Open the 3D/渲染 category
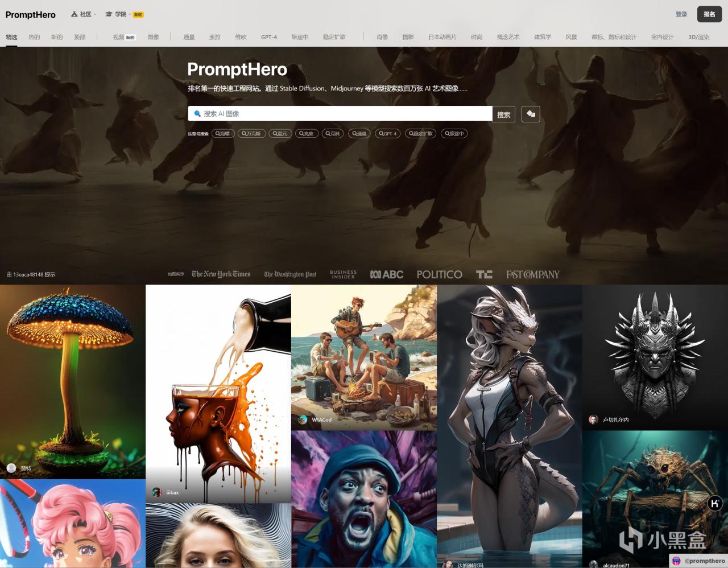The height and width of the screenshot is (568, 728). tap(699, 37)
